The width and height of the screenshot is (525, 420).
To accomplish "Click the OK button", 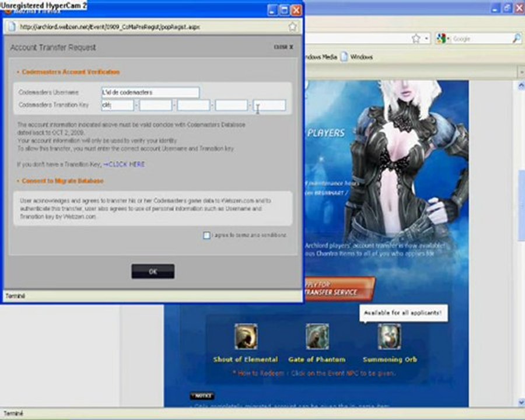I will 153,271.
